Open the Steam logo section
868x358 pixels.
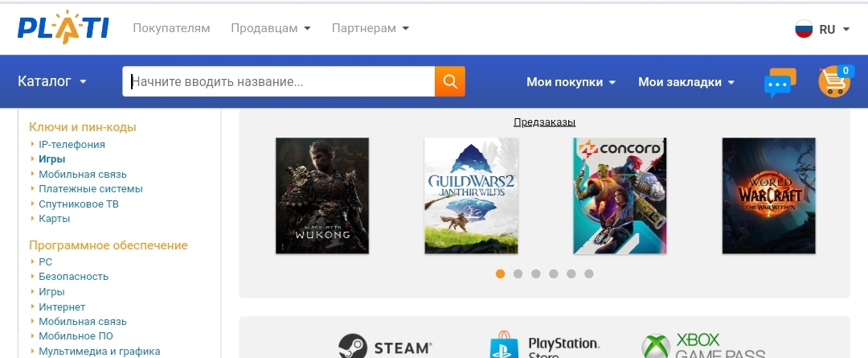pos(385,347)
